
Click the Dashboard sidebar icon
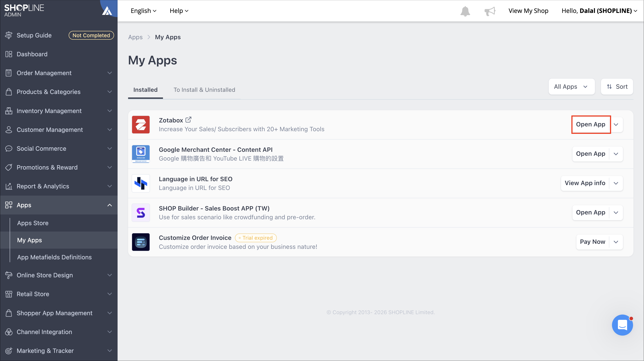[x=9, y=54]
